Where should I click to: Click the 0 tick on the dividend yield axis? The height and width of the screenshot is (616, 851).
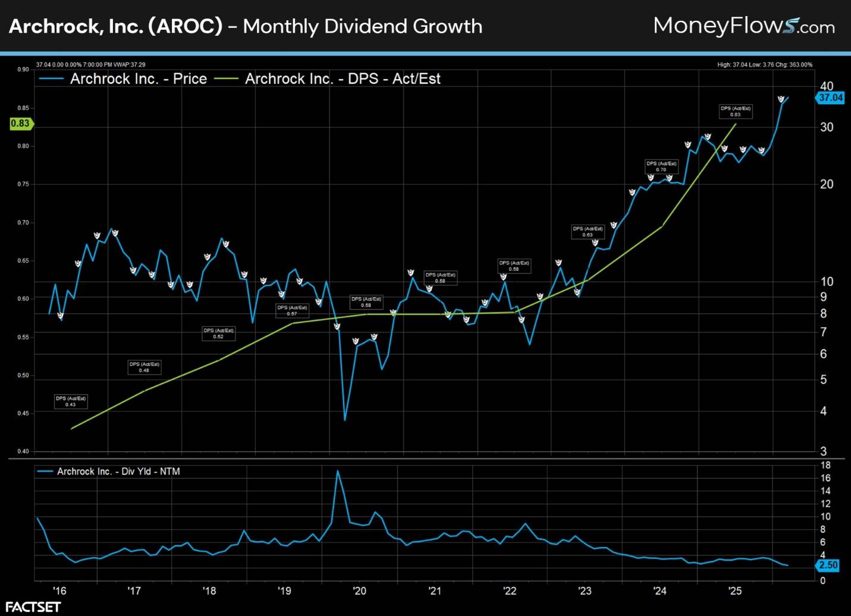click(x=823, y=581)
